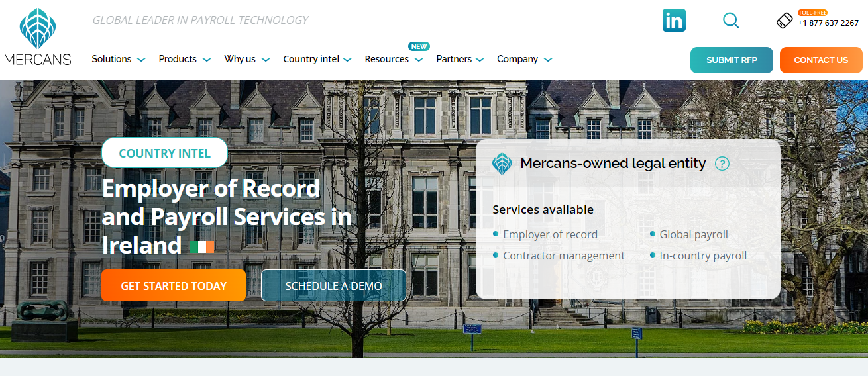Select Contractor management service

564,256
